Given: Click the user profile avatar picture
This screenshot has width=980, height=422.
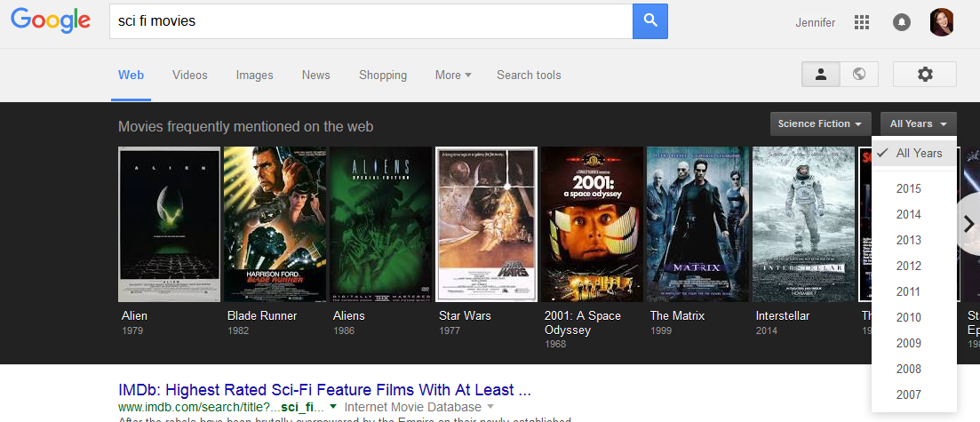Looking at the screenshot, I should tap(941, 22).
